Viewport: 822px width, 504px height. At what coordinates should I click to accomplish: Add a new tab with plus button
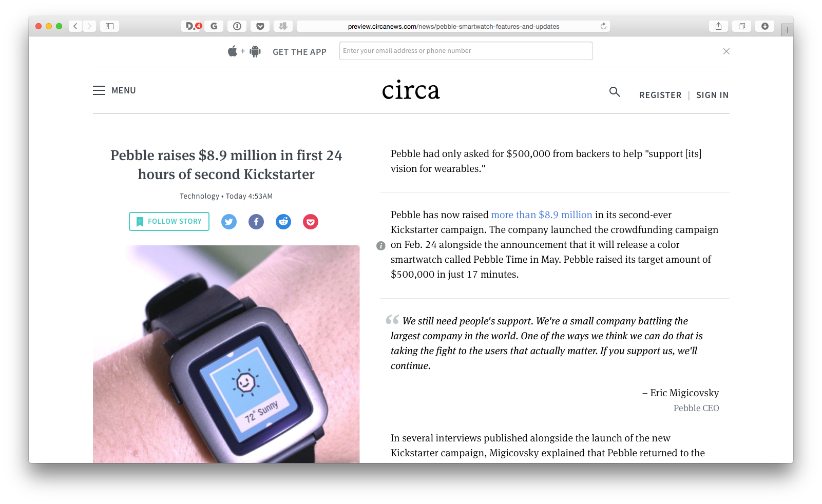(x=787, y=30)
